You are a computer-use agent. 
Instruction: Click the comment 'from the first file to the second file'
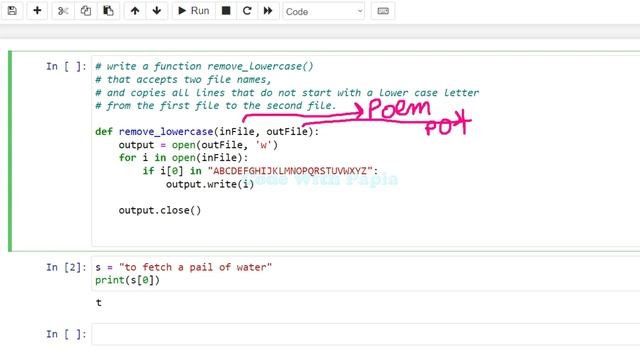click(216, 106)
